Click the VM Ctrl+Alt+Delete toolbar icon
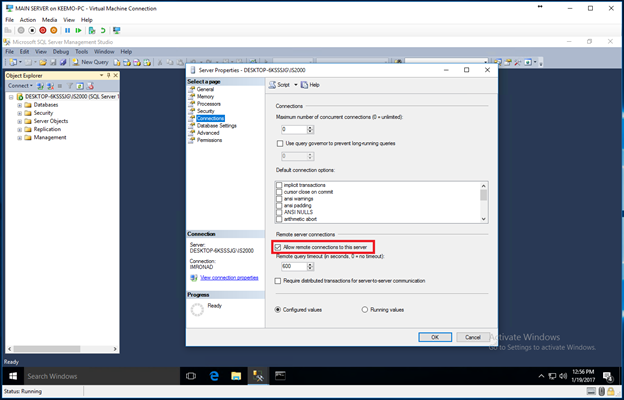This screenshot has height=400, width=624. coord(8,30)
